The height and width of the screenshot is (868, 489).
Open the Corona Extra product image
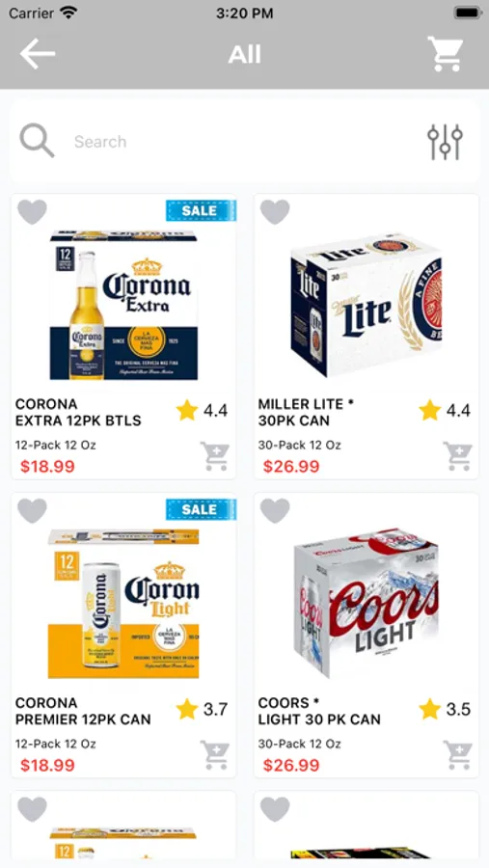point(123,305)
